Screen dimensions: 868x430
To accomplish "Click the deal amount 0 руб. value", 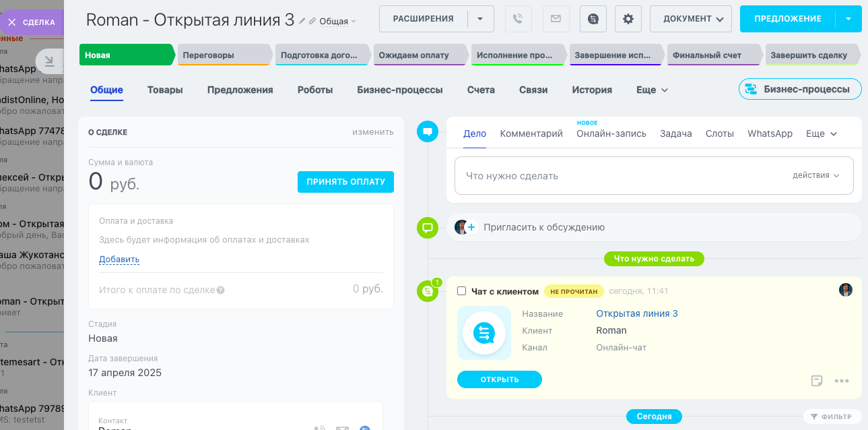I will point(114,182).
